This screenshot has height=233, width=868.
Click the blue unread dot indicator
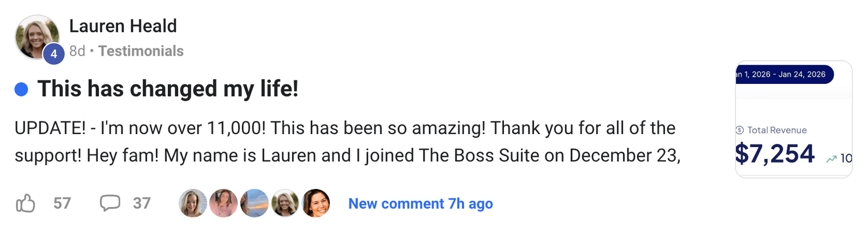21,90
